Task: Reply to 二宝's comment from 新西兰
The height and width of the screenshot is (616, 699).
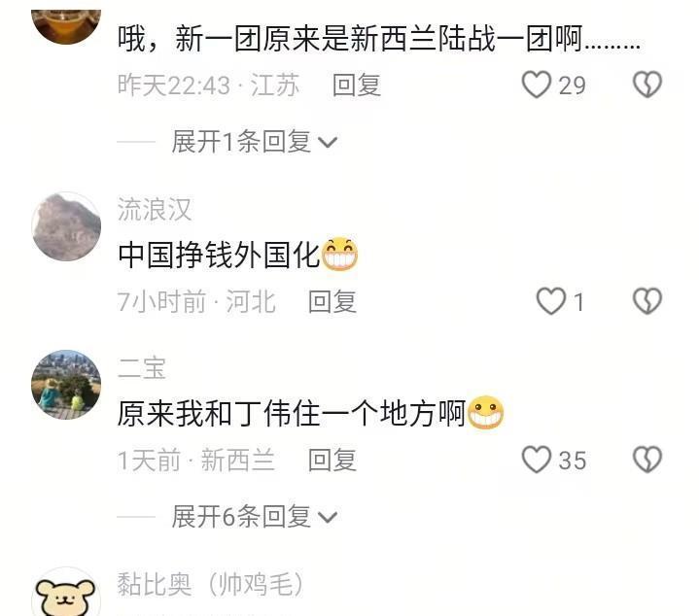Action: [x=332, y=461]
